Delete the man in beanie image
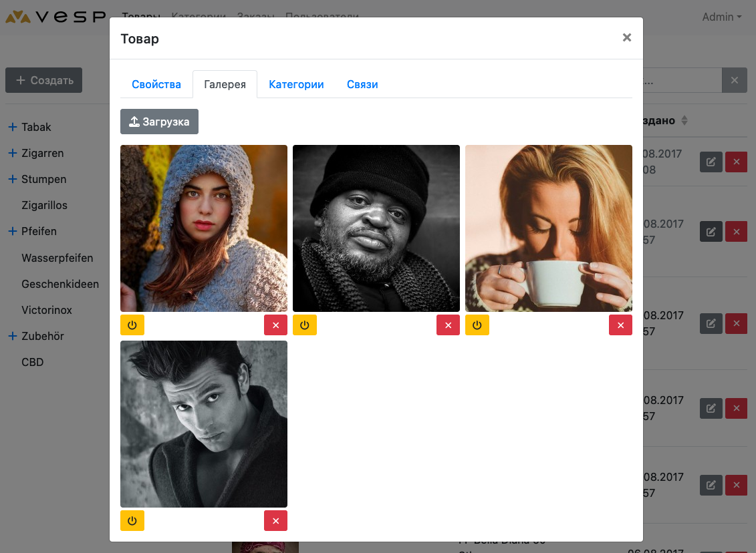 [x=448, y=325]
